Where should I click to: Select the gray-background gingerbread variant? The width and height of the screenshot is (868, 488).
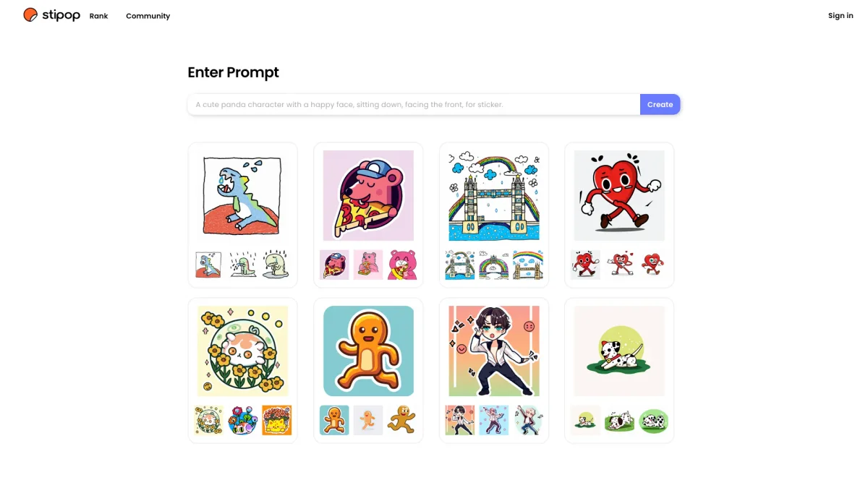pyautogui.click(x=368, y=420)
